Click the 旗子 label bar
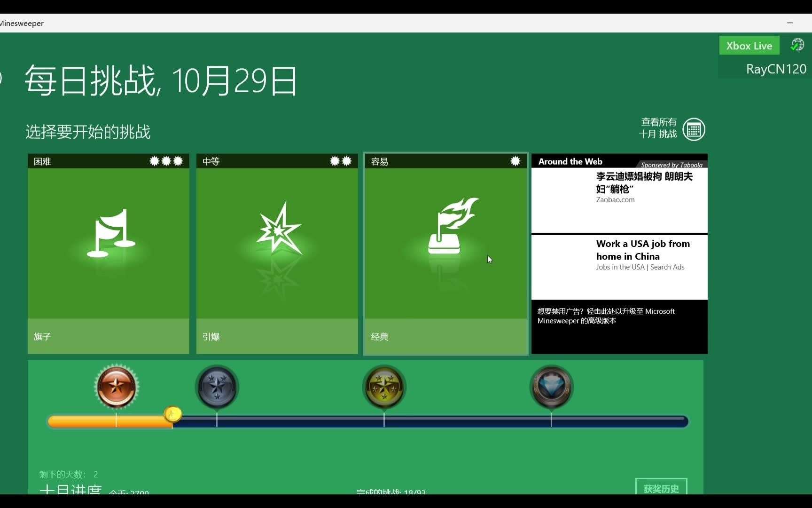This screenshot has width=812, height=508. tap(109, 336)
